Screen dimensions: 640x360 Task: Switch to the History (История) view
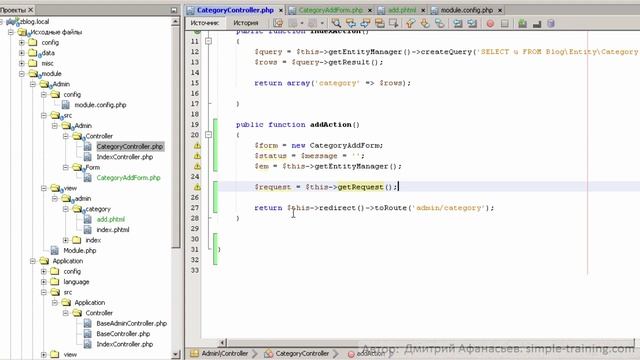point(246,23)
